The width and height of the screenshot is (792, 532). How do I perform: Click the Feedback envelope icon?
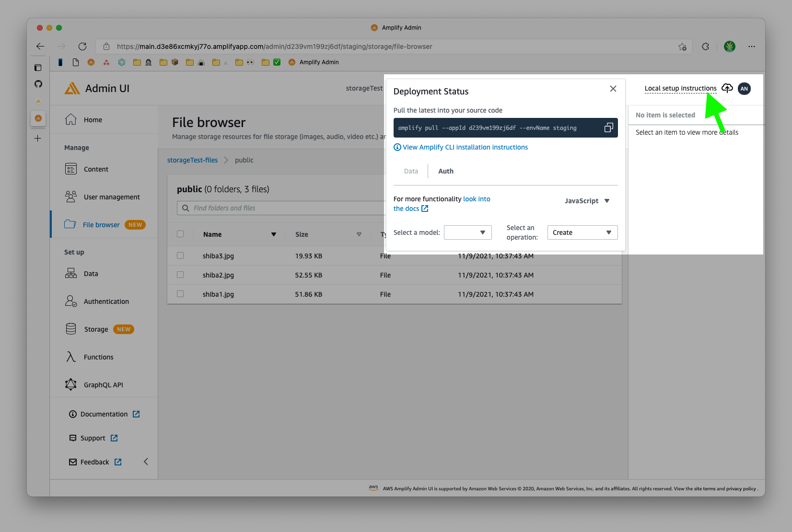[73, 462]
